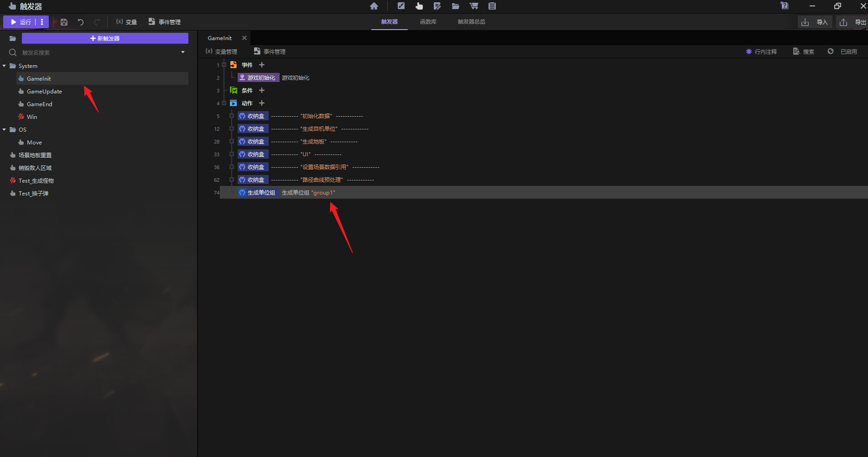Select the Test_生成怪物 trigger
868x457 pixels.
point(36,180)
